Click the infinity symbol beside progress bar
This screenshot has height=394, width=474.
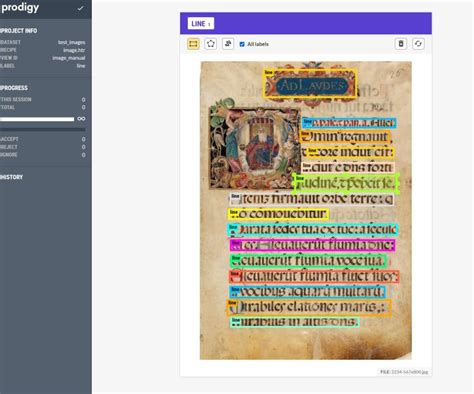[81, 119]
